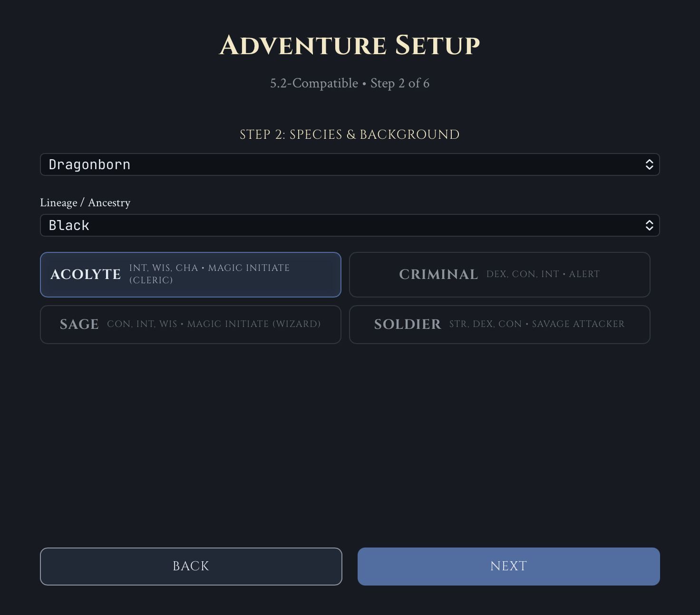Click the DEX, CON, INT • Alert text on Criminal
The width and height of the screenshot is (700, 615).
543,274
